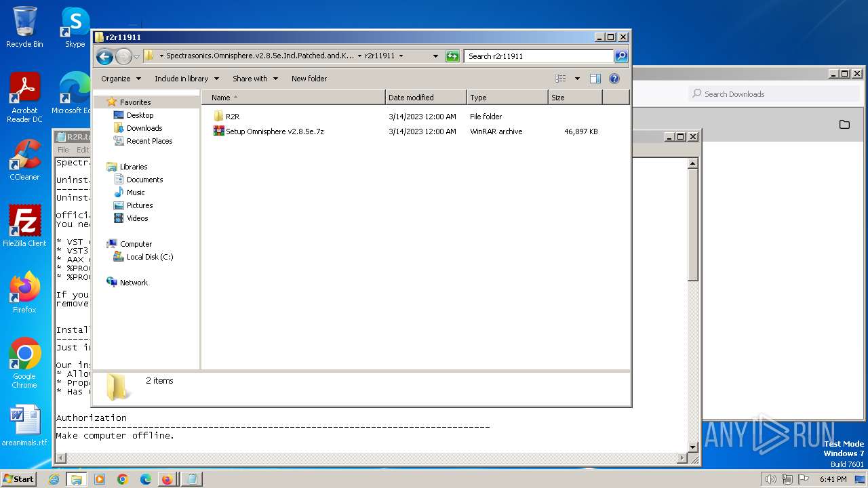Viewport: 868px width, 488px height.
Task: Open the Share with dropdown
Action: tap(255, 79)
